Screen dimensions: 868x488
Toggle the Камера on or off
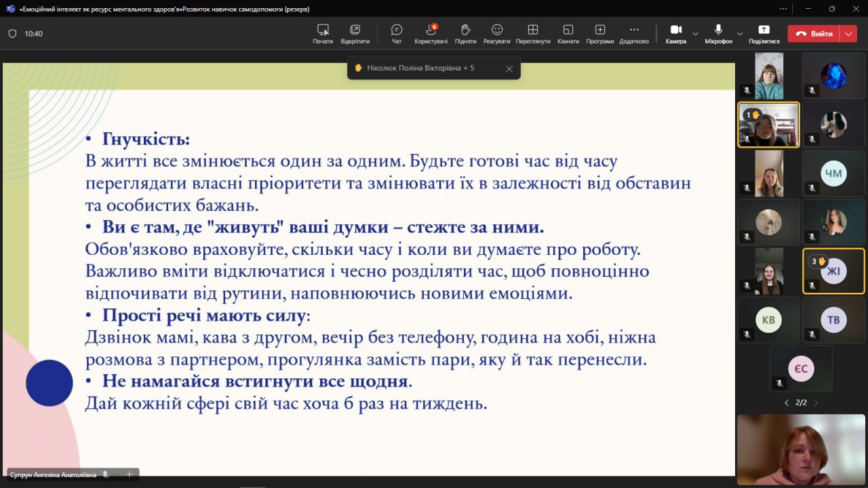[675, 33]
